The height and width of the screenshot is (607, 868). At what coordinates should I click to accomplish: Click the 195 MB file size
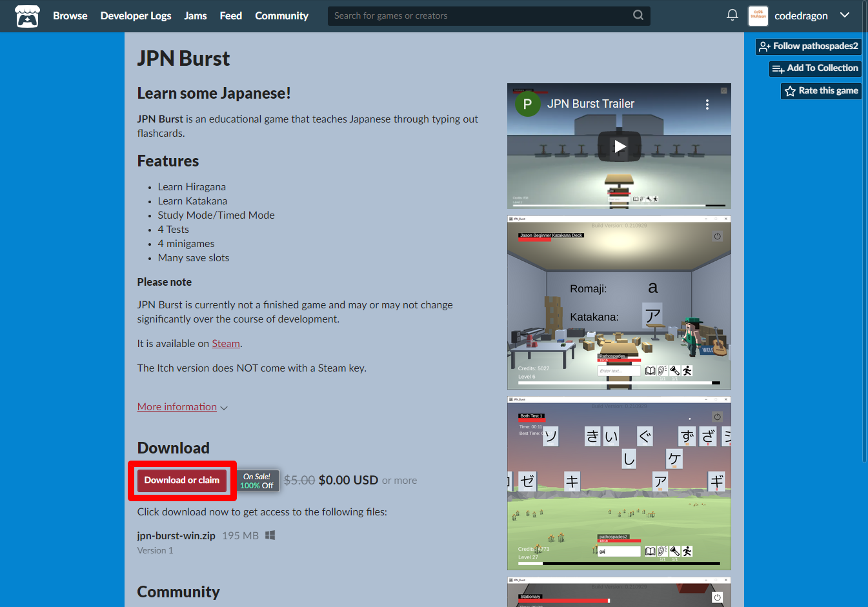click(240, 536)
